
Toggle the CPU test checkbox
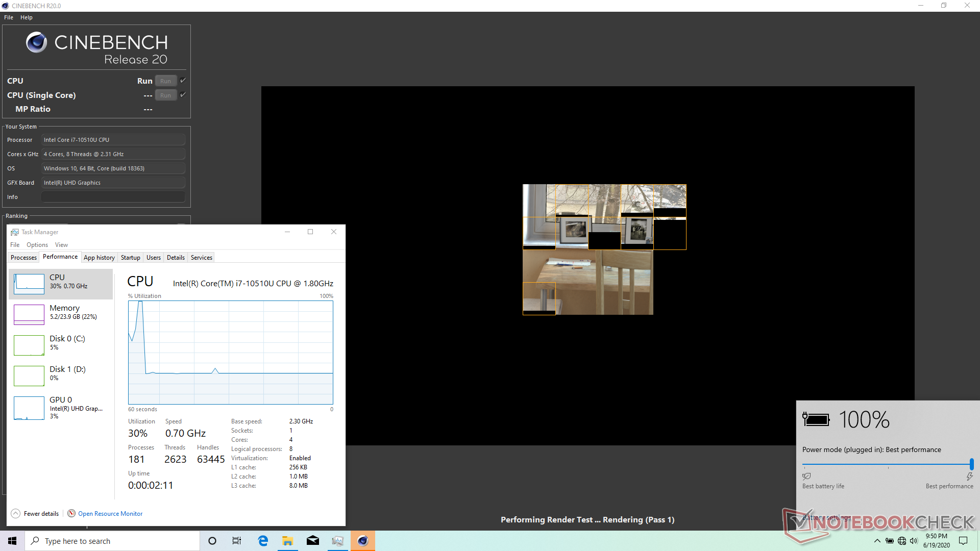click(x=183, y=81)
